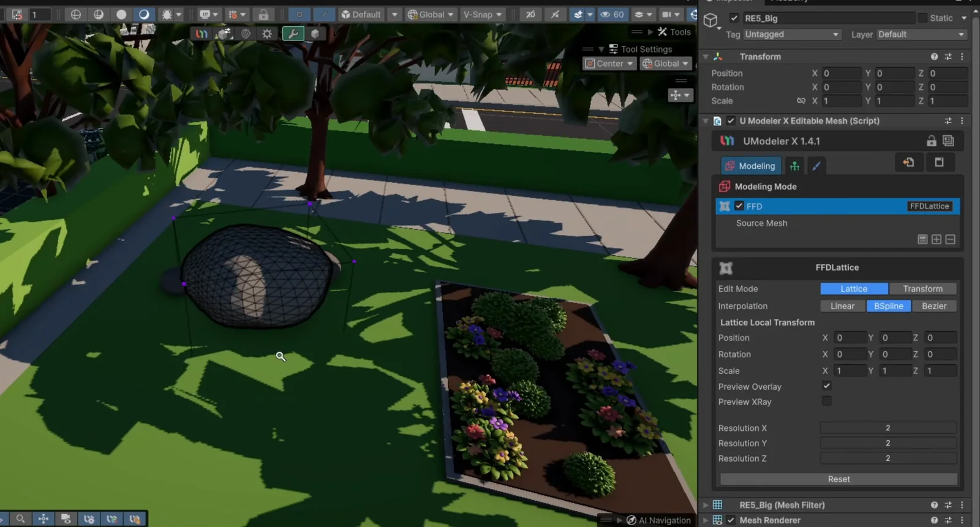Open the V-Snap dropdown in toolbar
Viewport: 980px width, 527px height.
pyautogui.click(x=483, y=14)
